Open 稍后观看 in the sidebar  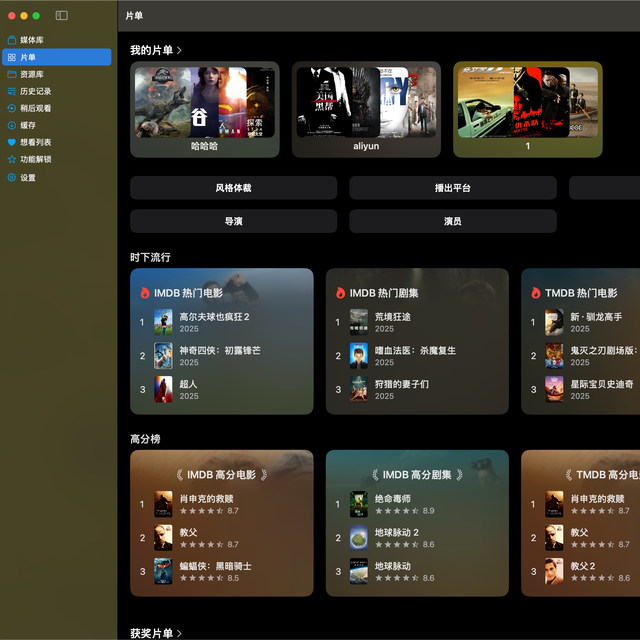coord(57,108)
